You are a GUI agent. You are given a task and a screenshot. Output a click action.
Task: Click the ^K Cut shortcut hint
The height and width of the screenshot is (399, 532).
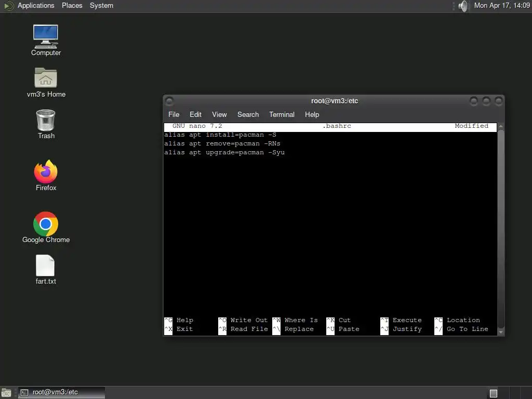(339, 320)
